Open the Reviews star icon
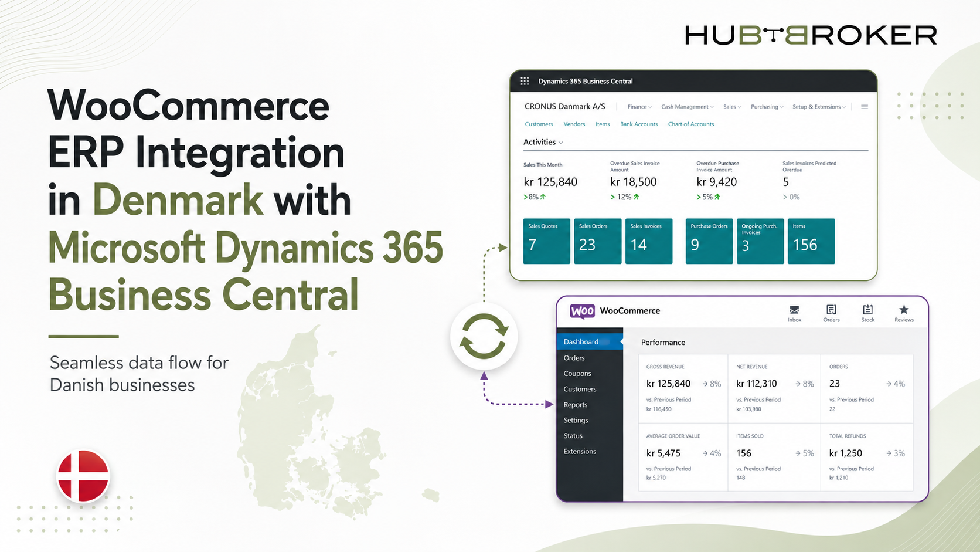The height and width of the screenshot is (552, 980). point(904,313)
